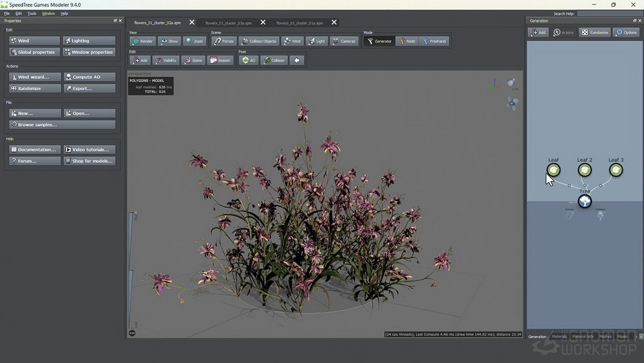Screen dimensions: 644x363
Task: Open the Visibility edit tool
Action: click(x=166, y=61)
